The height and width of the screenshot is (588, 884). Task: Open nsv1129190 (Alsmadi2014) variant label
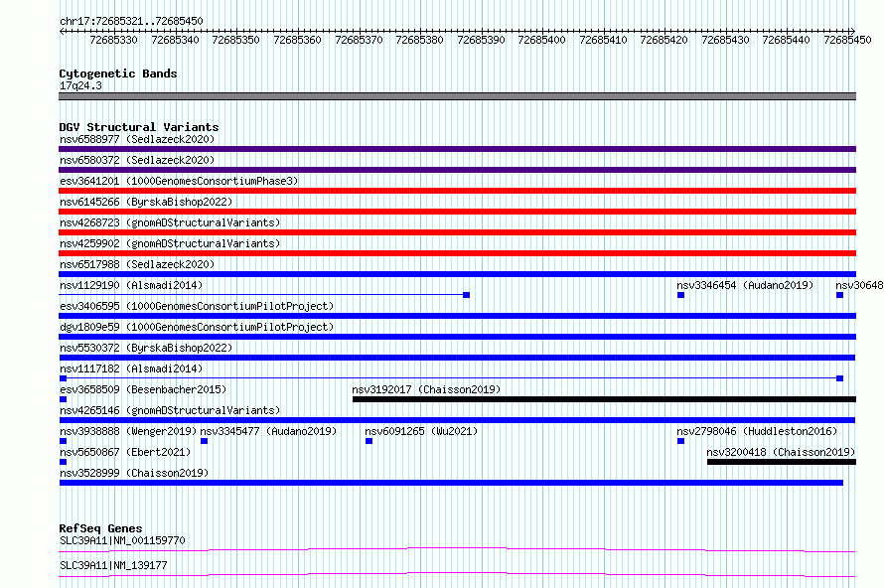(131, 285)
